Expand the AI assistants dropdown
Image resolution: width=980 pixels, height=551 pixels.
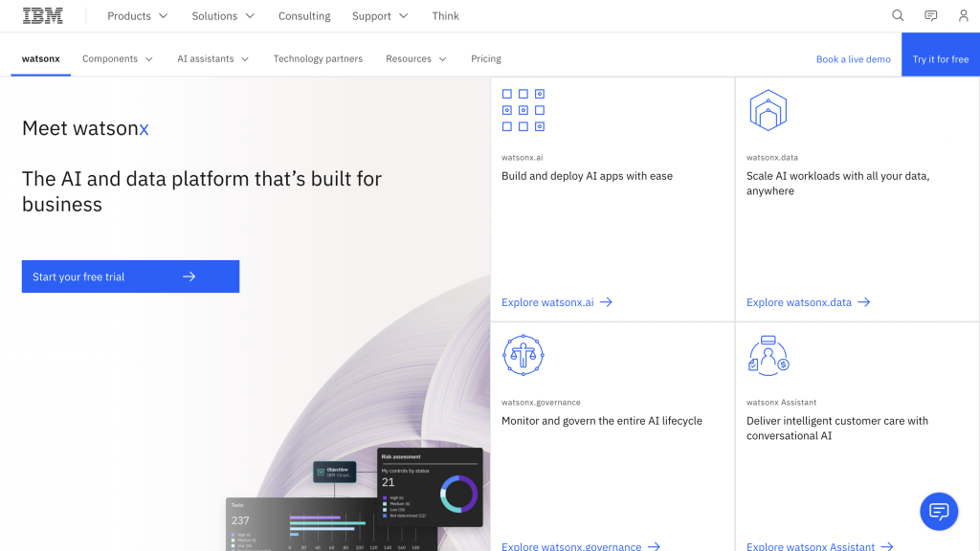pos(213,58)
